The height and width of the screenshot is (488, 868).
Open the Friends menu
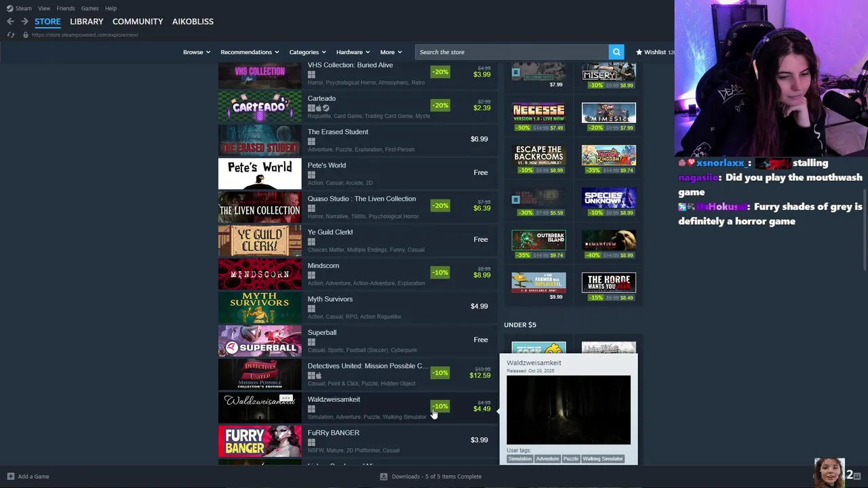(x=66, y=8)
